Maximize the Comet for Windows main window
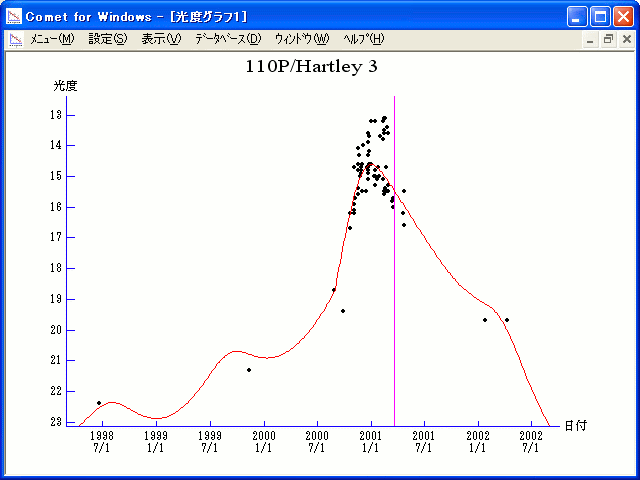The image size is (640, 480). tap(601, 16)
